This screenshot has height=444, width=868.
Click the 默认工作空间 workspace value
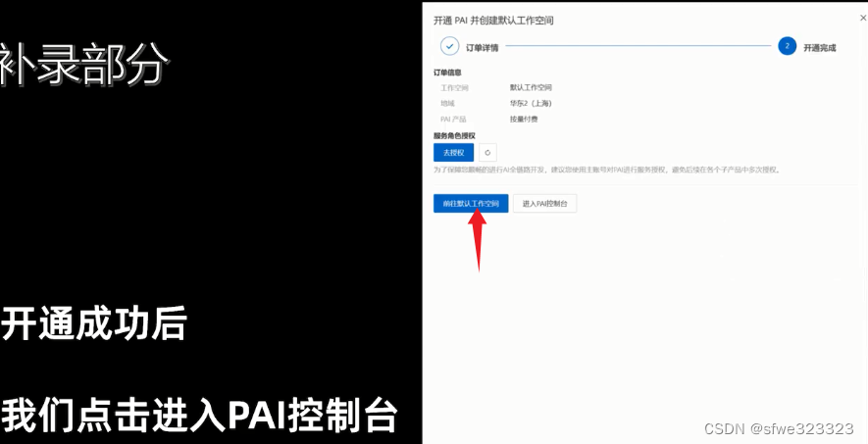tap(531, 87)
